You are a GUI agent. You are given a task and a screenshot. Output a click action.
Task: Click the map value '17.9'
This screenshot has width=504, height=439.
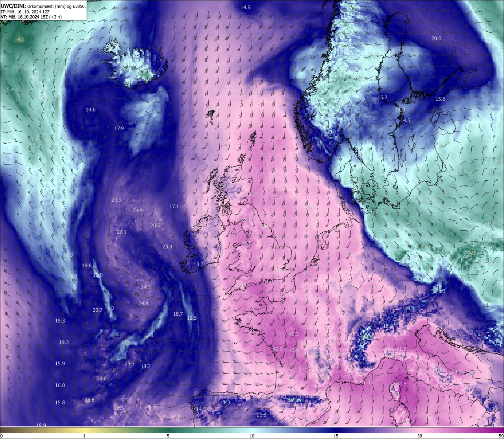pyautogui.click(x=119, y=128)
